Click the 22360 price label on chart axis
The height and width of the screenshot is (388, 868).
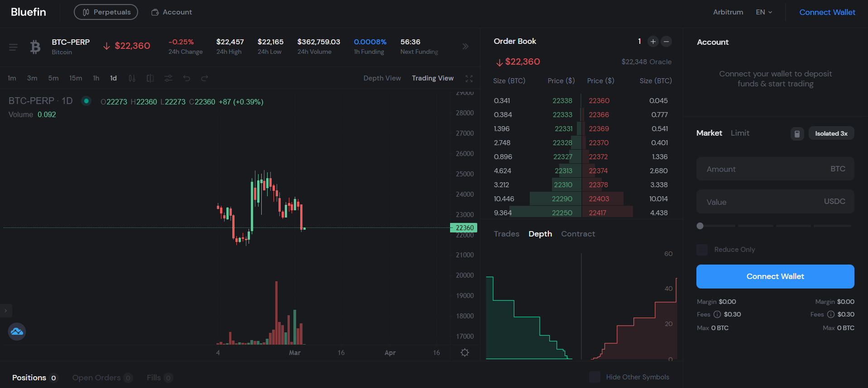(464, 227)
